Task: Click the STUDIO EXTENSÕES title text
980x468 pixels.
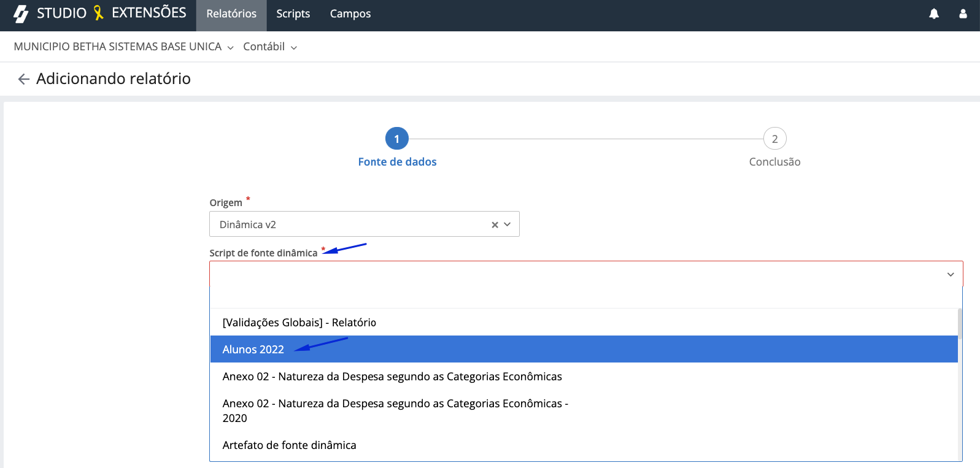Action: click(x=111, y=13)
